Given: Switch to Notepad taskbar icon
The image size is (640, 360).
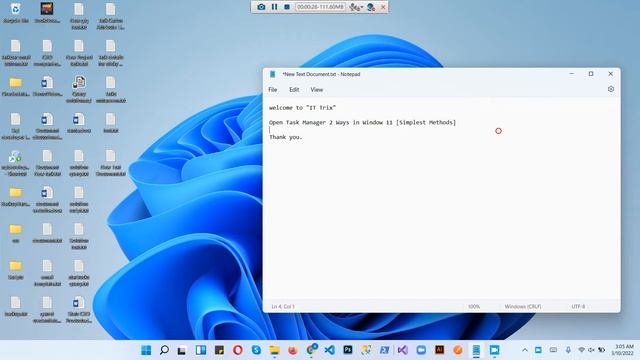Looking at the screenshot, I should coord(476,350).
